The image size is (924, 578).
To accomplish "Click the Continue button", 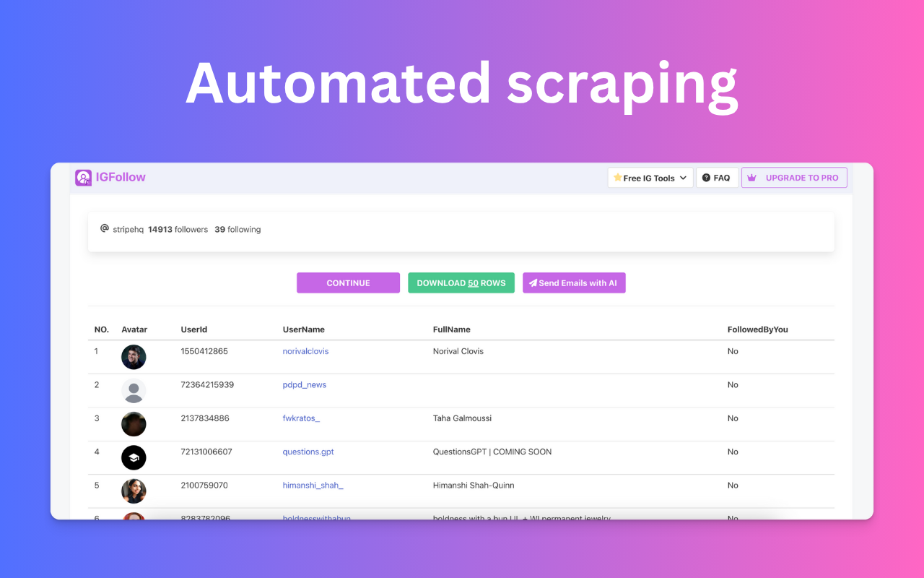I will (348, 283).
